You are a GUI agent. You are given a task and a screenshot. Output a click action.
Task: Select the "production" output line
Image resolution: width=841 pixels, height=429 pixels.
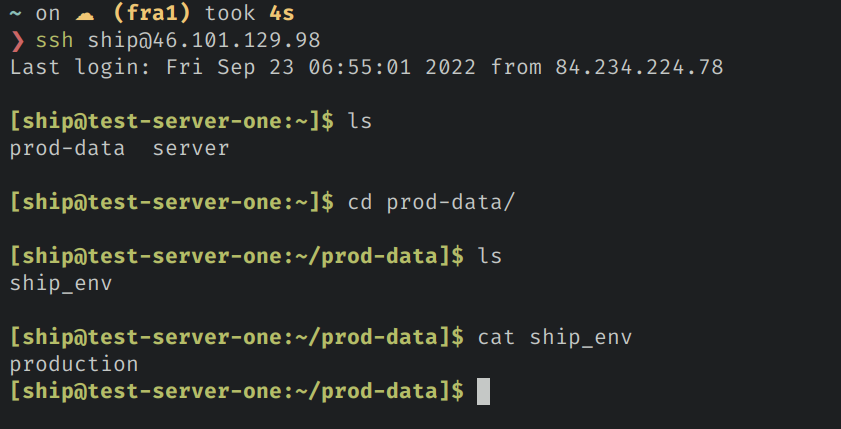tap(74, 364)
